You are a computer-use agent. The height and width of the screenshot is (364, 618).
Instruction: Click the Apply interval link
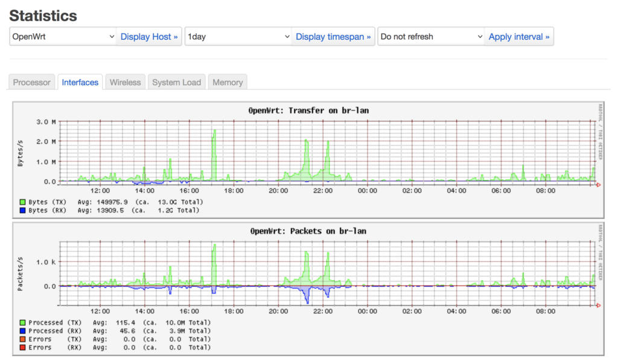518,36
